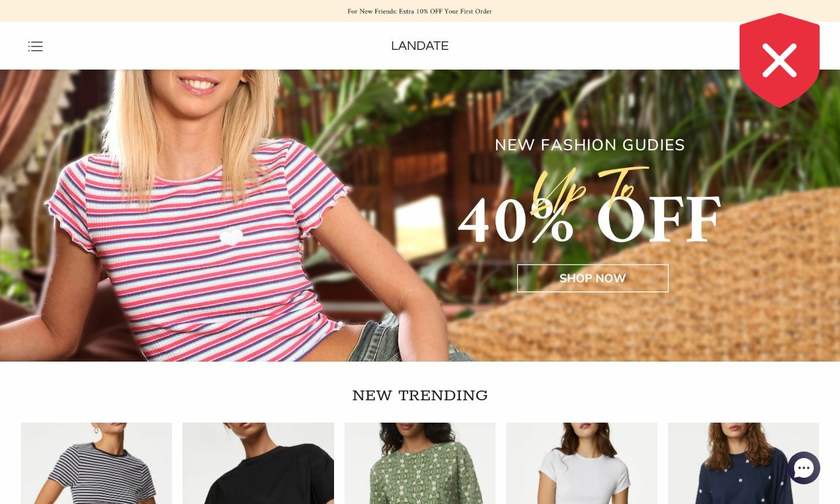Click the Extra 10% OFF promo banner
This screenshot has height=504, width=840.
(x=420, y=11)
